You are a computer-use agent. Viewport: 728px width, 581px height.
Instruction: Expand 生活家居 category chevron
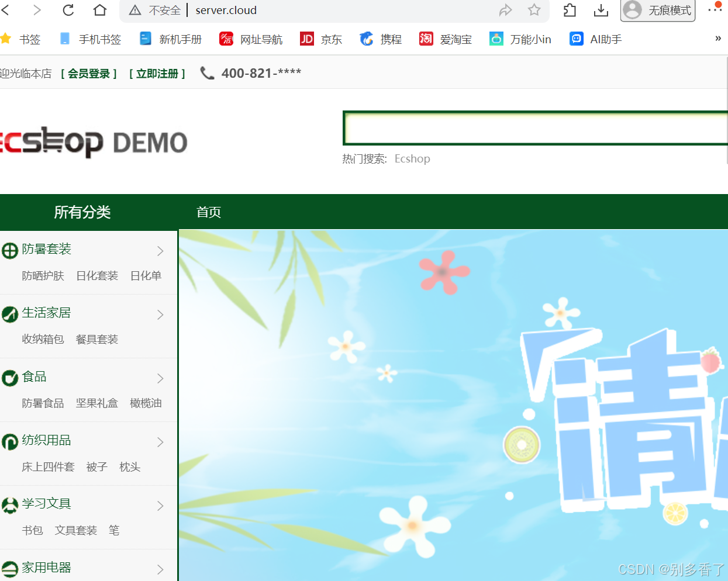160,314
